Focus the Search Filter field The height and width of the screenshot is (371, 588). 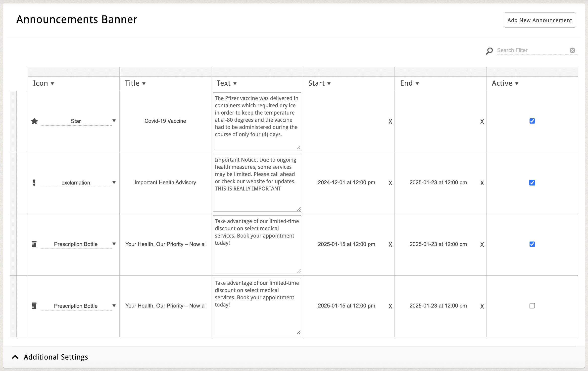point(532,50)
